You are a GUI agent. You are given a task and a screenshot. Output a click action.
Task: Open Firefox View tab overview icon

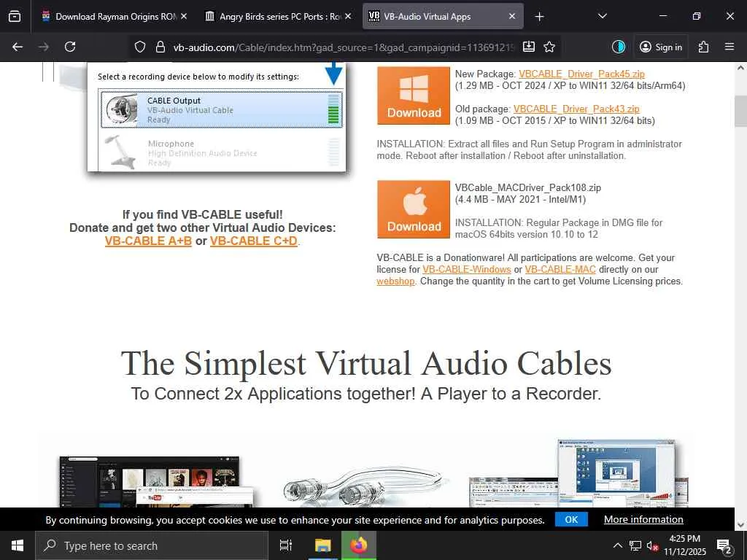coord(15,16)
